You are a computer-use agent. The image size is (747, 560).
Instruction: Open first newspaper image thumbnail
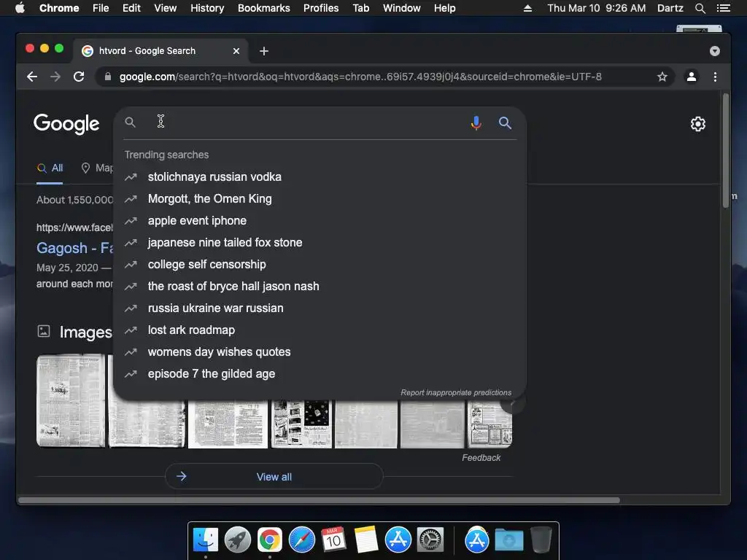(x=71, y=400)
